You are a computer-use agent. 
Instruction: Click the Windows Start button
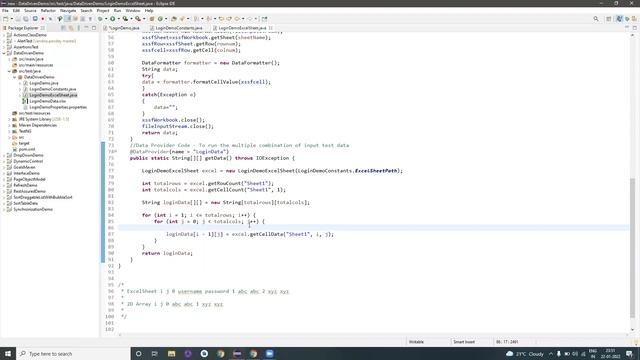click(8, 353)
